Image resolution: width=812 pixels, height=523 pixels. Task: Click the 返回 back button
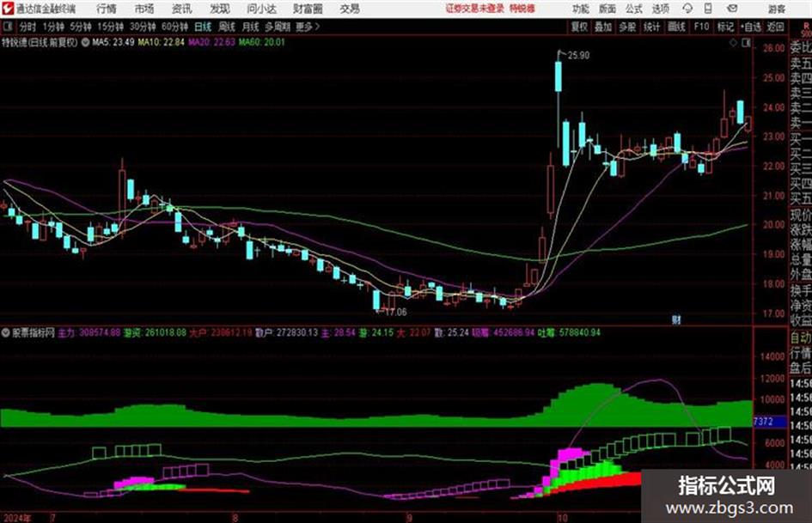(x=776, y=27)
